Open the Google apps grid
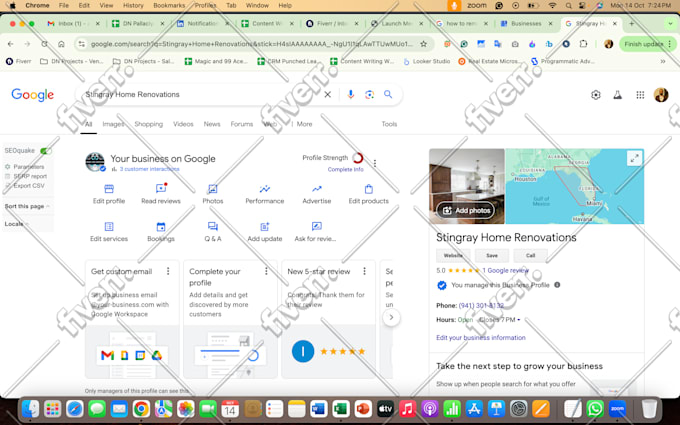The width and height of the screenshot is (680, 425). pyautogui.click(x=640, y=95)
